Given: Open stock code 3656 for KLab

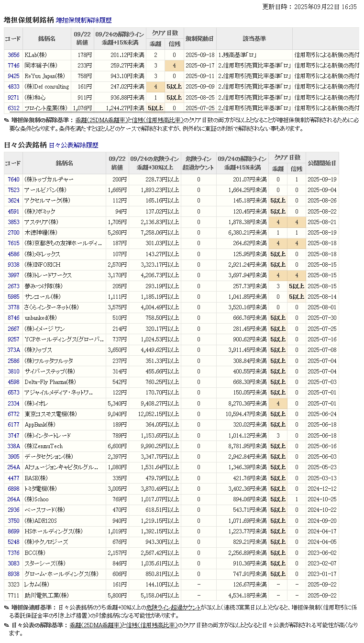Looking at the screenshot, I should coord(13,55).
